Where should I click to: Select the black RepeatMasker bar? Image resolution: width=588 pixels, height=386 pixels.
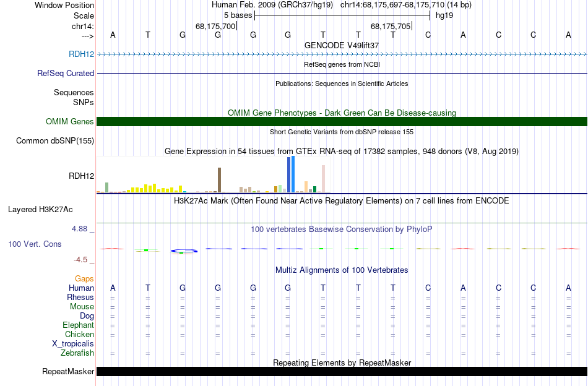342,371
